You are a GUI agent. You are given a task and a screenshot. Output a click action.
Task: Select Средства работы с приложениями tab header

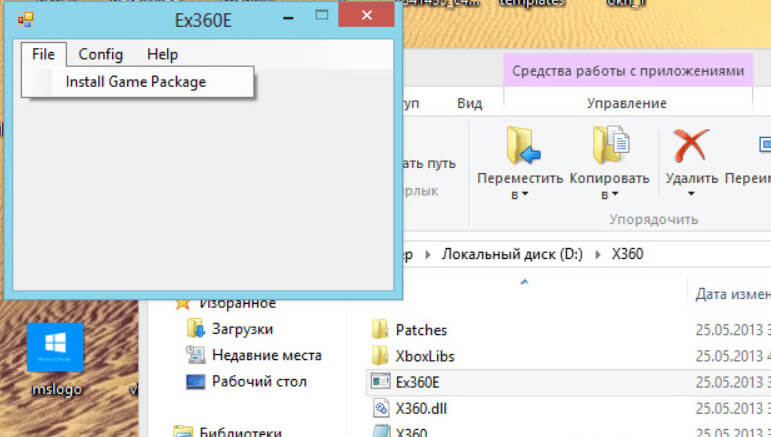[x=628, y=71]
